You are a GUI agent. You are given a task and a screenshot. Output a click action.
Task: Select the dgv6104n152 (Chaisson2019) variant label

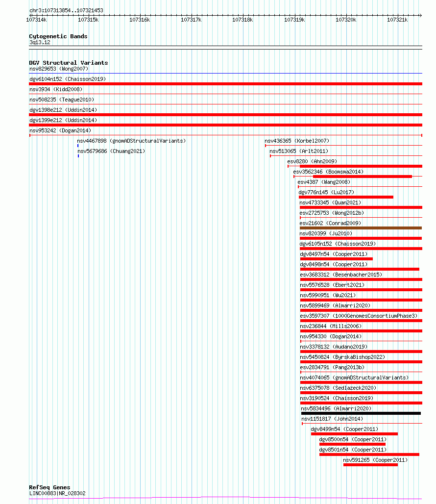click(68, 79)
